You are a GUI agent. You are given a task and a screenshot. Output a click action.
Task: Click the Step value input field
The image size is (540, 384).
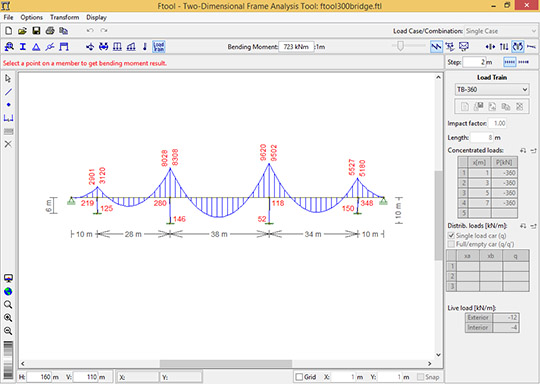(474, 62)
